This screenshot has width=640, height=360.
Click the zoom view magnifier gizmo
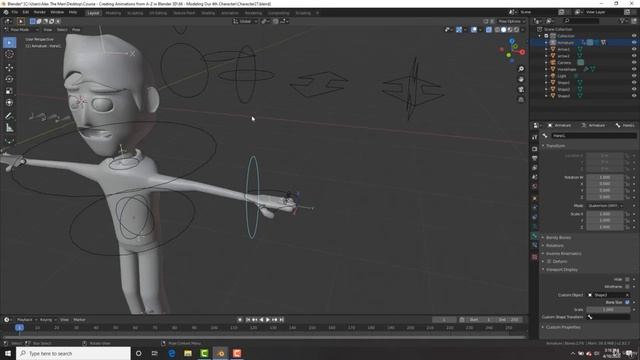click(x=521, y=69)
